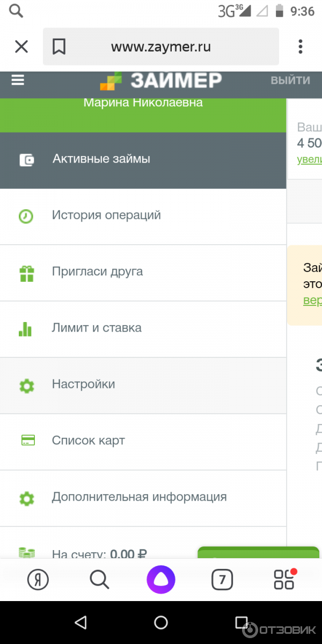Close the browser page with X
This screenshot has height=644, width=322.
pyautogui.click(x=21, y=47)
